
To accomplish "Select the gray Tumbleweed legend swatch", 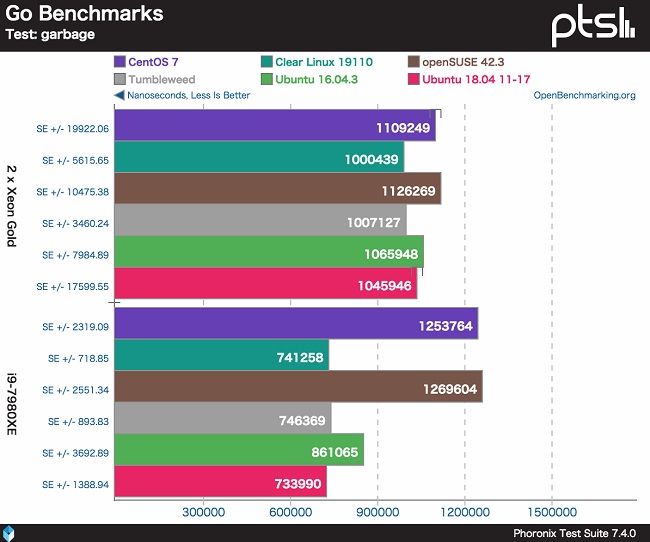I will pos(120,79).
